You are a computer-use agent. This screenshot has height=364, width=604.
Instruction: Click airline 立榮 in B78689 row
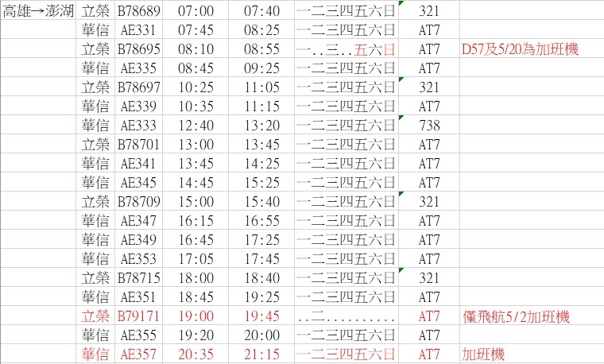[95, 11]
